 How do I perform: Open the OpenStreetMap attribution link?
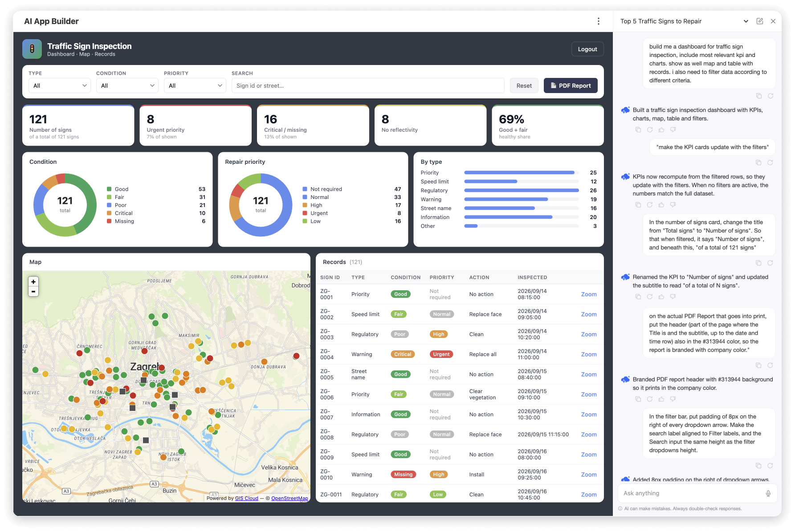pos(289,498)
